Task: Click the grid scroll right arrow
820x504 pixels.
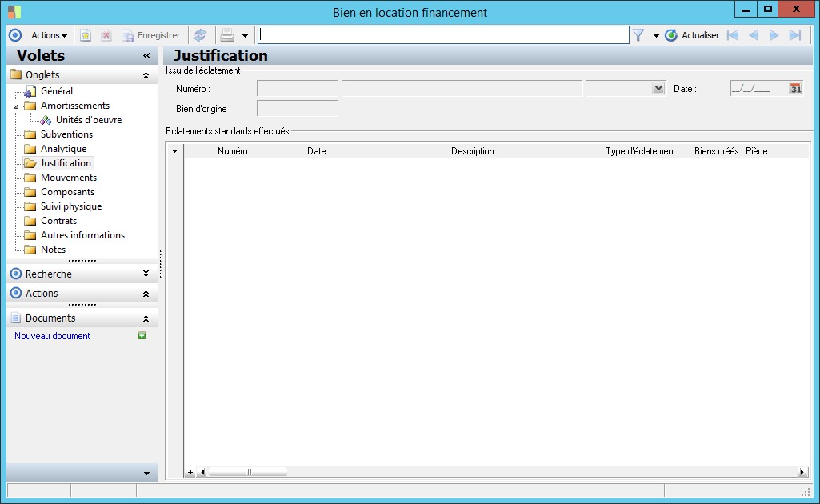Action: coord(802,472)
